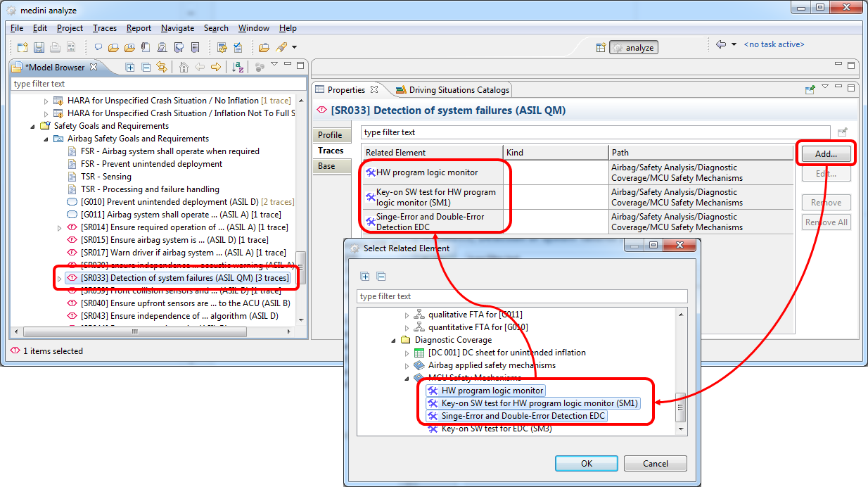Click the checklist validation toolbar icon

(x=238, y=48)
